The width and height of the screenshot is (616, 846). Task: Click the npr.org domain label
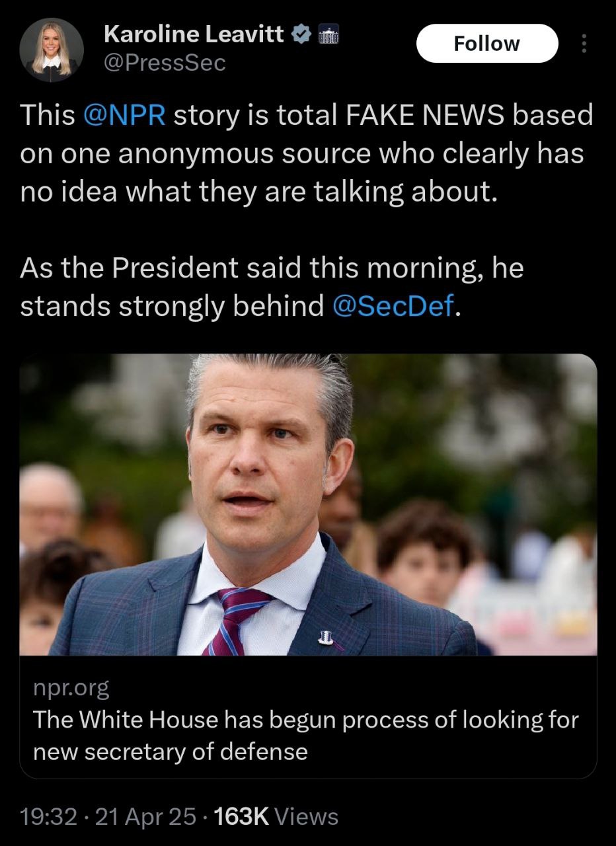point(71,689)
